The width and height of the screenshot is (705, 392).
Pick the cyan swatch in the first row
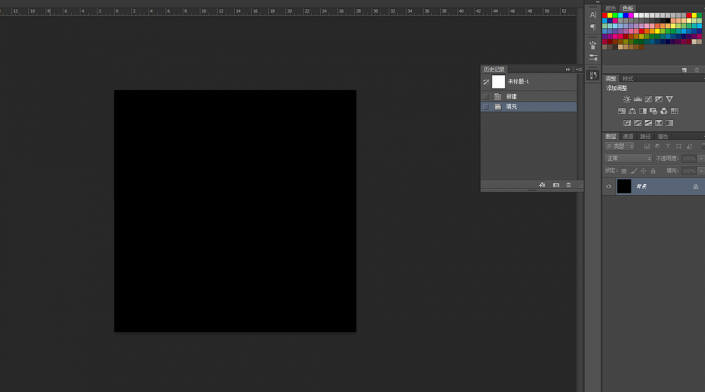tap(620, 15)
